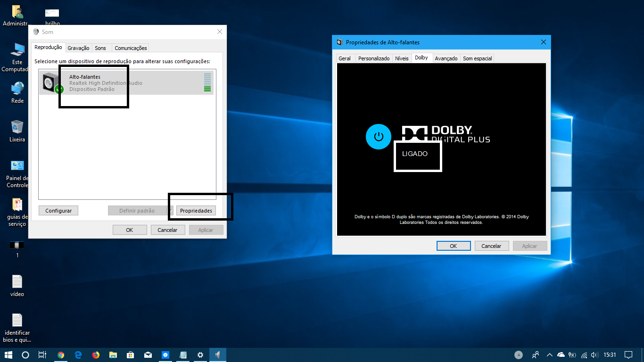Toggle the Dolby power button

(379, 137)
